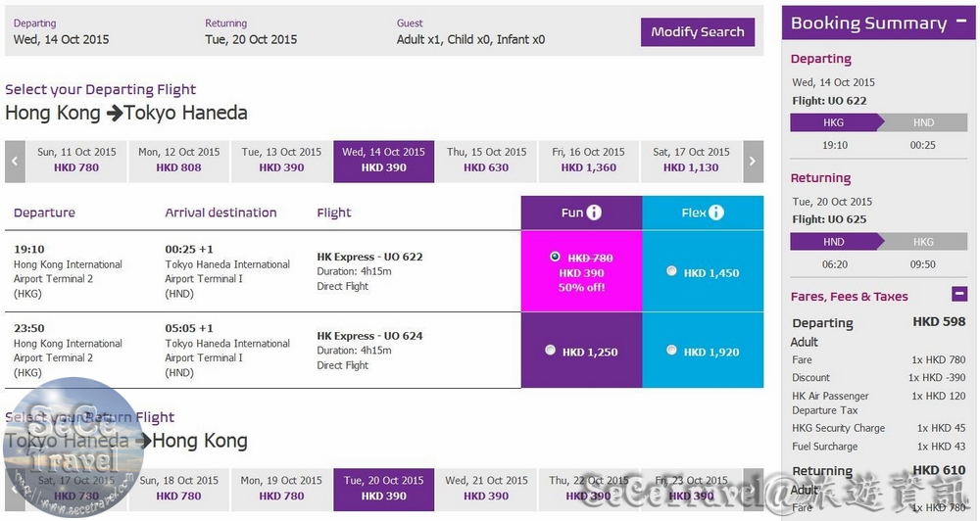
Task: Choose departing date Sun, 11 Oct 2015
Action: pos(76,162)
